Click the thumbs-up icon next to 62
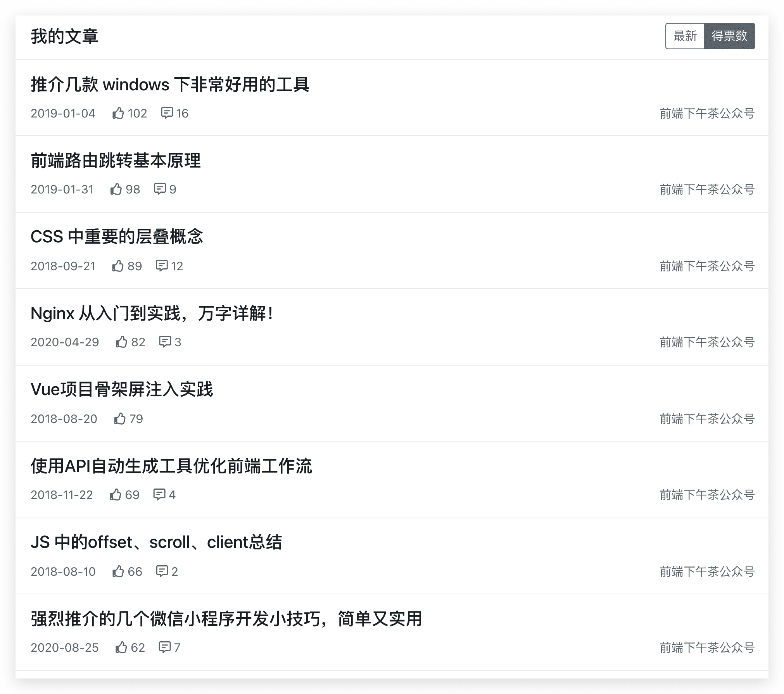 121,647
